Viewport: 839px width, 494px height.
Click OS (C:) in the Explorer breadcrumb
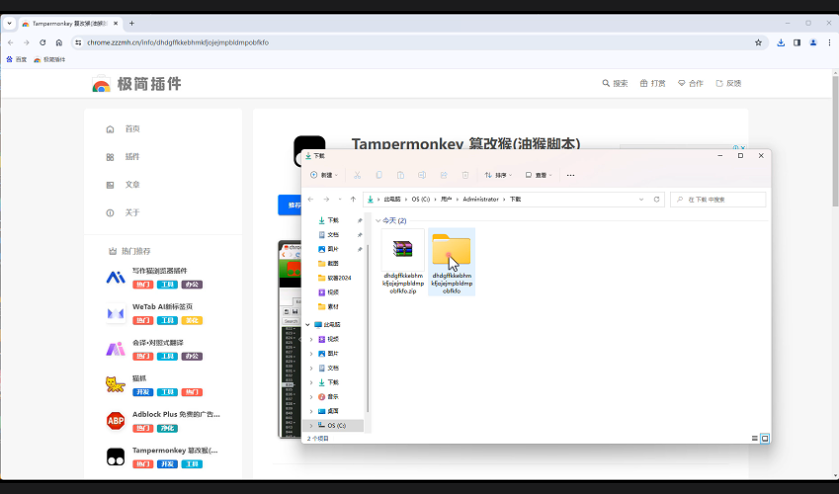tap(421, 199)
